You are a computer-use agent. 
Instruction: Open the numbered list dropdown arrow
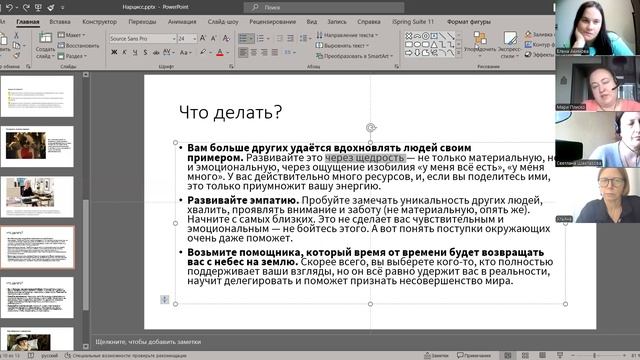268,38
